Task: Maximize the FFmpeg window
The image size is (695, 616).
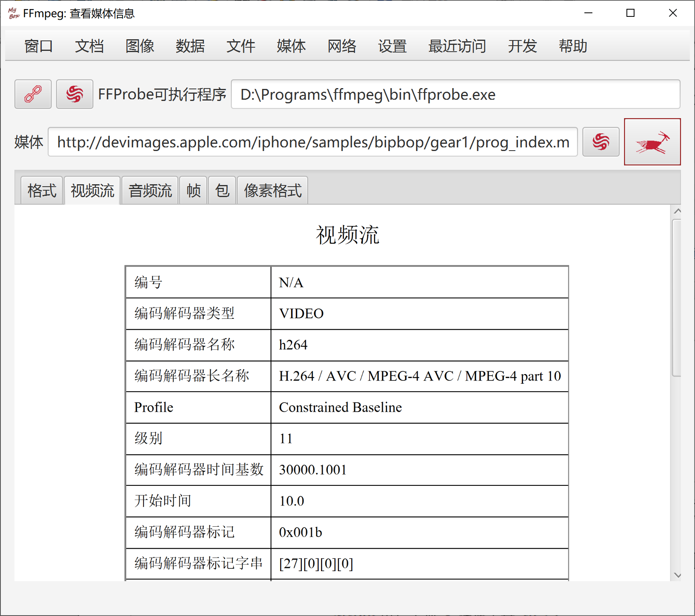Action: 630,13
